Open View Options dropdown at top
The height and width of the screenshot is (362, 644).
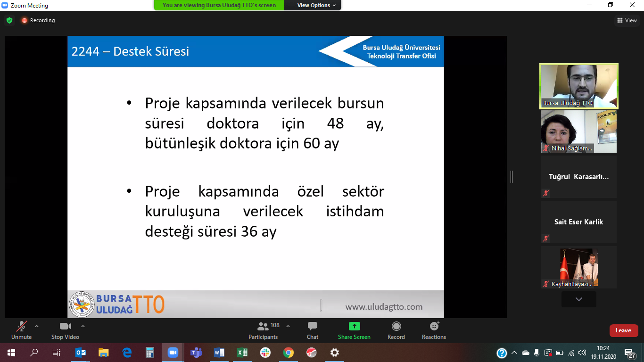coord(317,5)
